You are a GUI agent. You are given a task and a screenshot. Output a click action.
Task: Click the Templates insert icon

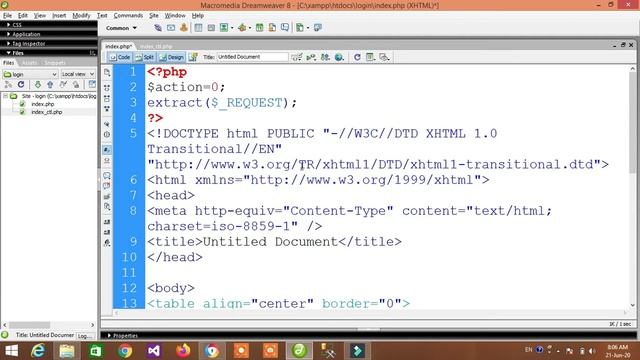pyautogui.click(x=300, y=28)
